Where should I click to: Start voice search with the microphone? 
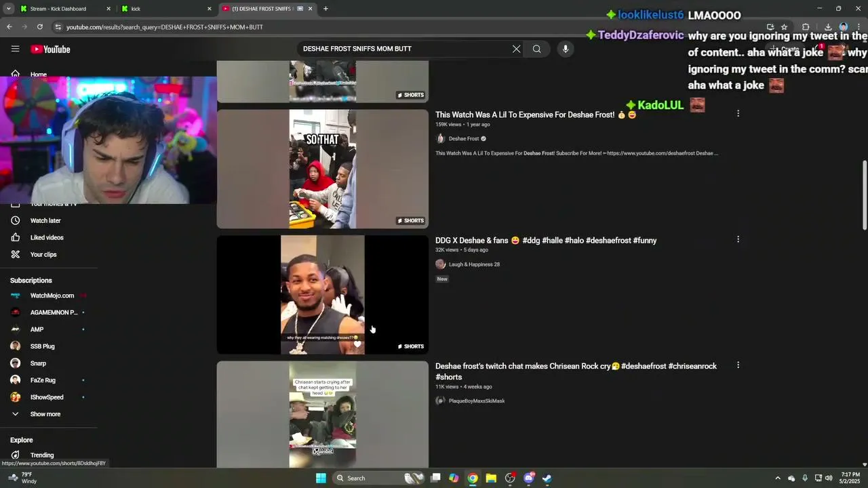pos(565,49)
